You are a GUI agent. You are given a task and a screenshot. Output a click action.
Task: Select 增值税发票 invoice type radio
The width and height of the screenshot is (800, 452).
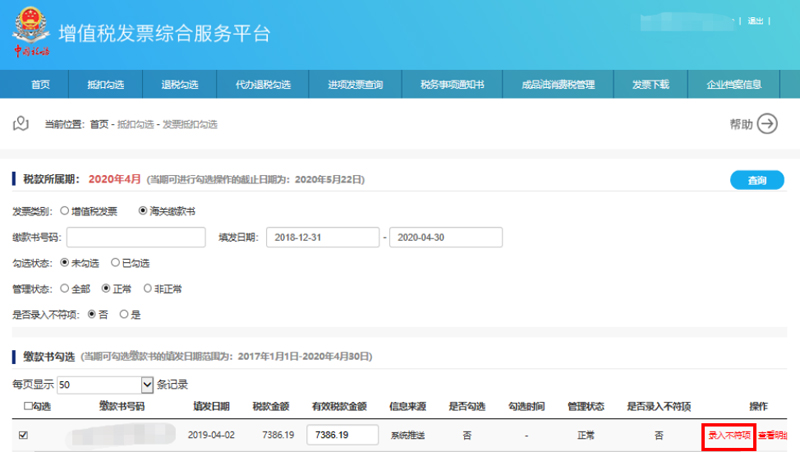(x=65, y=211)
